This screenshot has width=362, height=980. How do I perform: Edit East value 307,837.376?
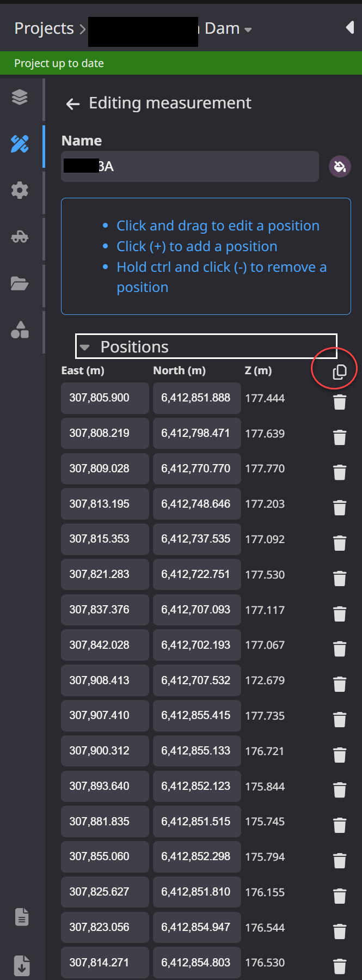pyautogui.click(x=105, y=610)
